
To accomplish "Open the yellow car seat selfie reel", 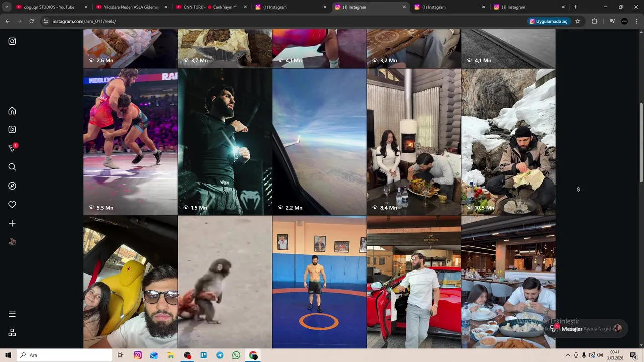I will 130,282.
